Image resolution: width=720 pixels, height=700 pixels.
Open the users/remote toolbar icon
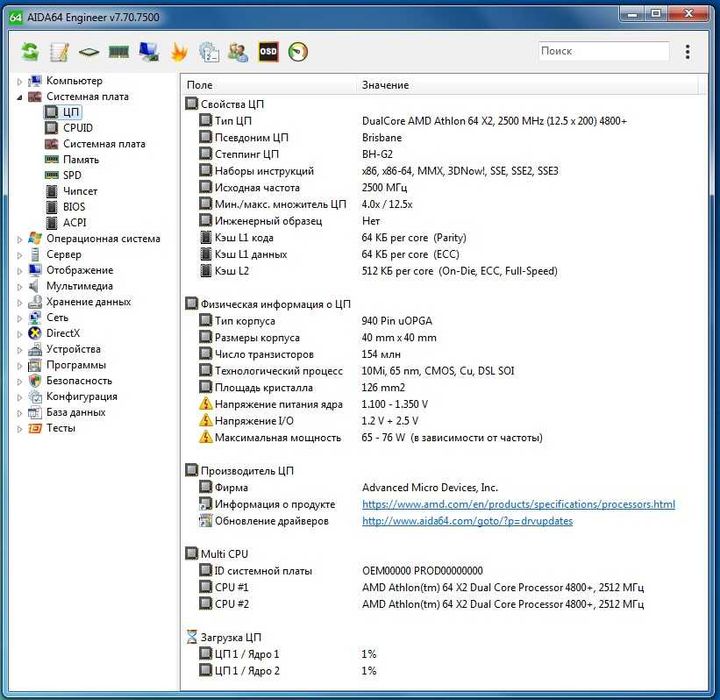(238, 51)
